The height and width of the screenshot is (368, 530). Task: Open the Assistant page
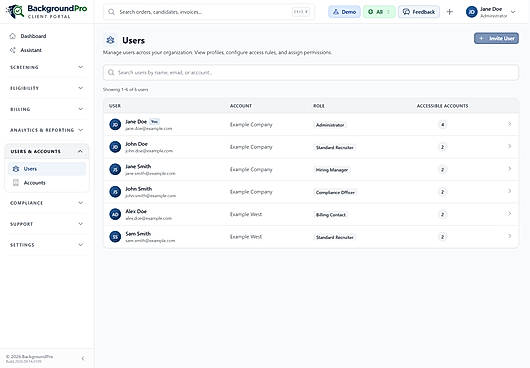point(26,50)
